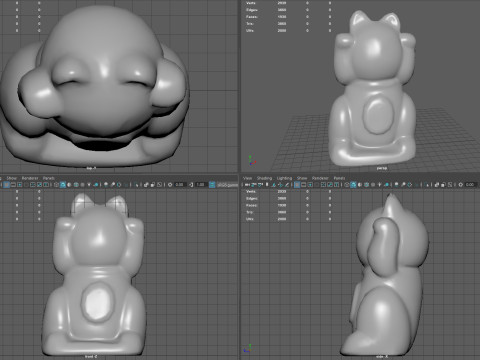This screenshot has height=360, width=480.
Task: Click Use All Lights in side view toolbar
Action: point(380,184)
